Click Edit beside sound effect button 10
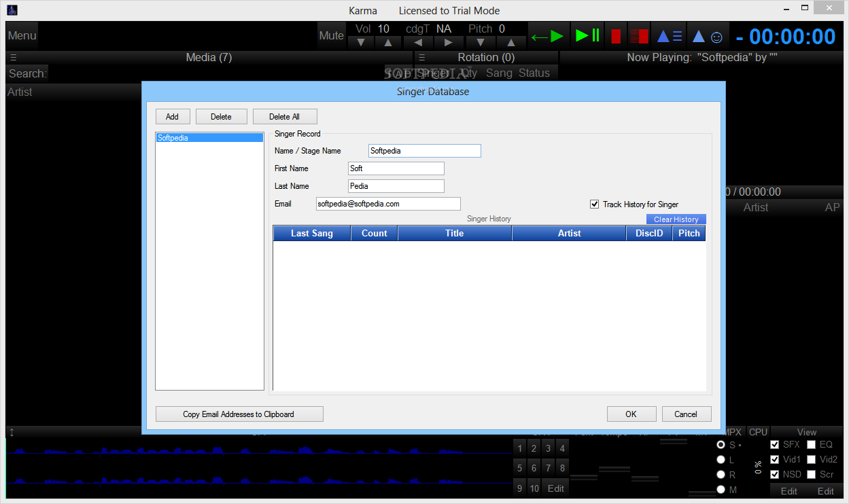Screen dimensions: 849x504 [x=556, y=488]
